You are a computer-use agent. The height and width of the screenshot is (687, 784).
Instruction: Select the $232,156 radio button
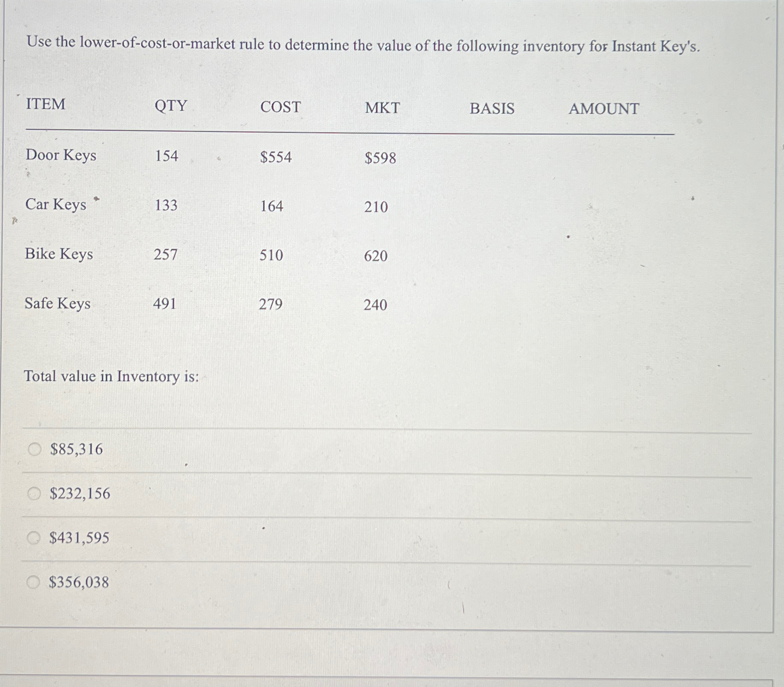34,494
